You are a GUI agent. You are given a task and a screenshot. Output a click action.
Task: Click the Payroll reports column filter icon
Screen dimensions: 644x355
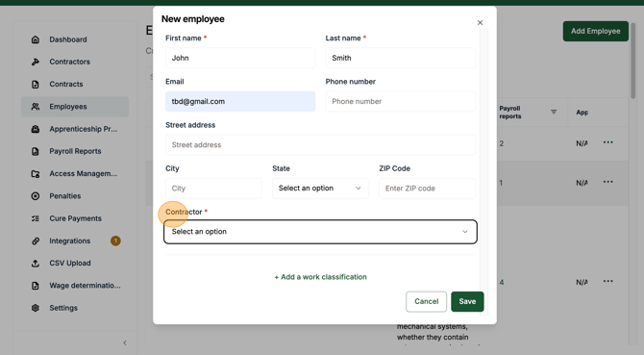(x=554, y=112)
